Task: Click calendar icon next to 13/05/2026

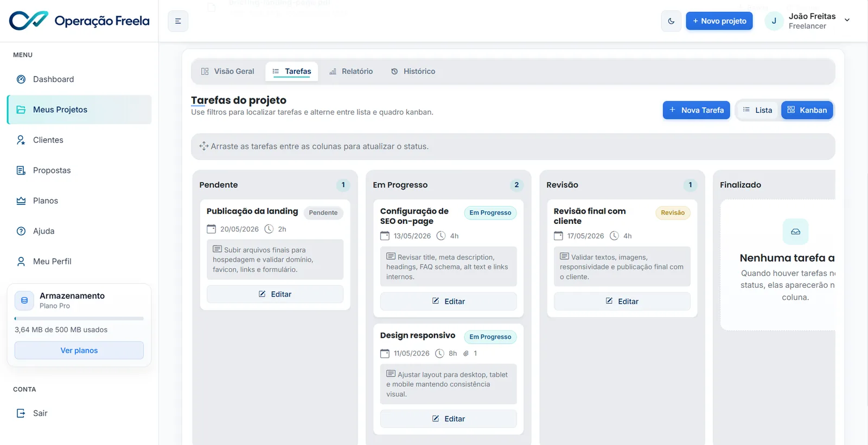Action: coord(385,236)
